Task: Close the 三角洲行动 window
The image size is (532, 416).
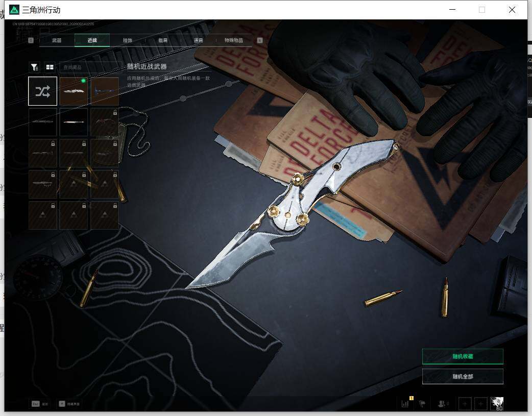Action: coord(512,10)
